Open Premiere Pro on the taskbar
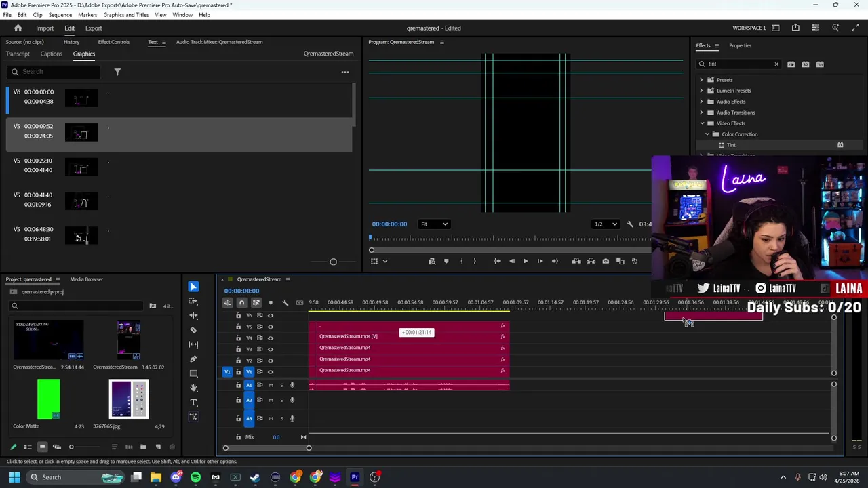The height and width of the screenshot is (488, 868). pyautogui.click(x=355, y=477)
